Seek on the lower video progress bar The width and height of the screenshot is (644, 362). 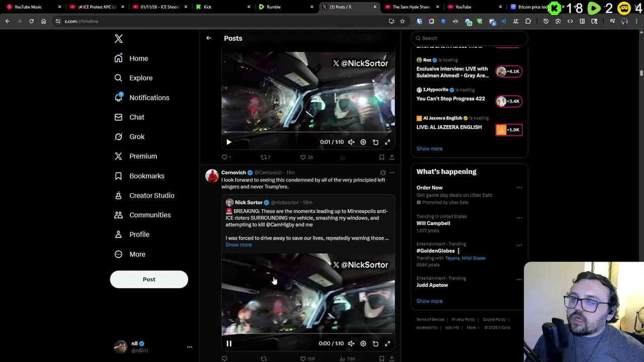(x=308, y=334)
